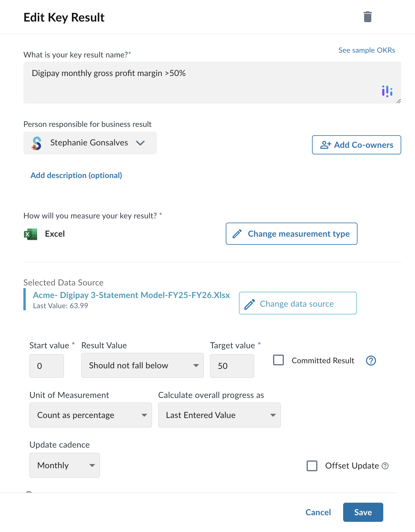Open Calculate overall progress dropdown
Viewport: 415px width, 532px height.
click(219, 415)
